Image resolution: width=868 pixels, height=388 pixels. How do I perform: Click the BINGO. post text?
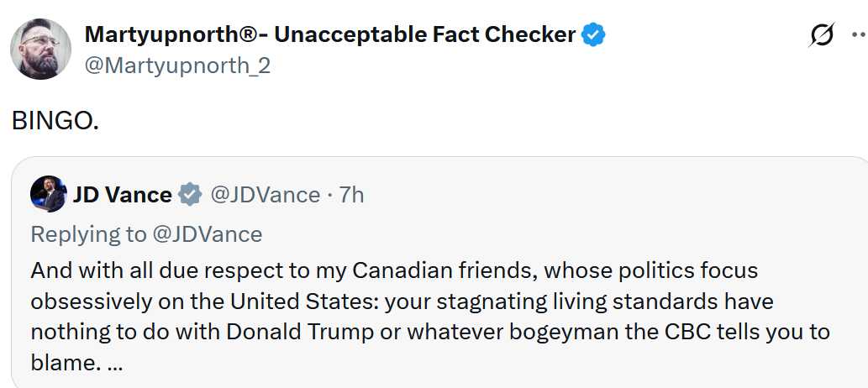coord(55,121)
